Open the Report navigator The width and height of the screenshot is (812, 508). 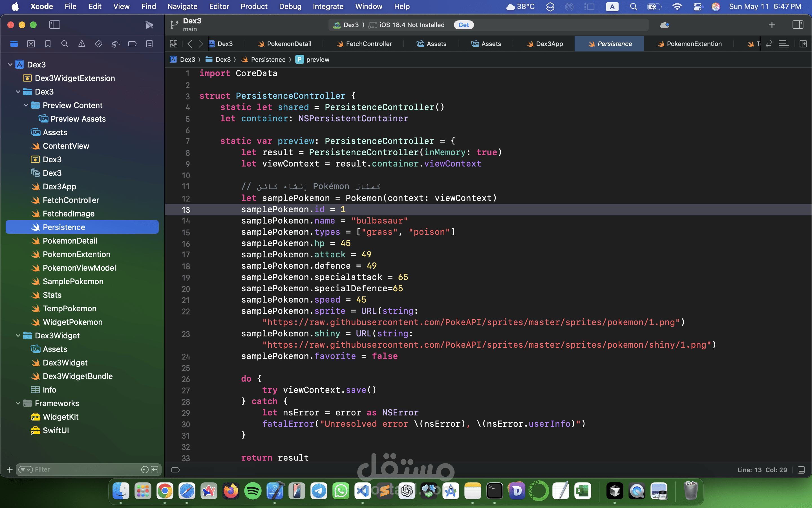coord(149,44)
